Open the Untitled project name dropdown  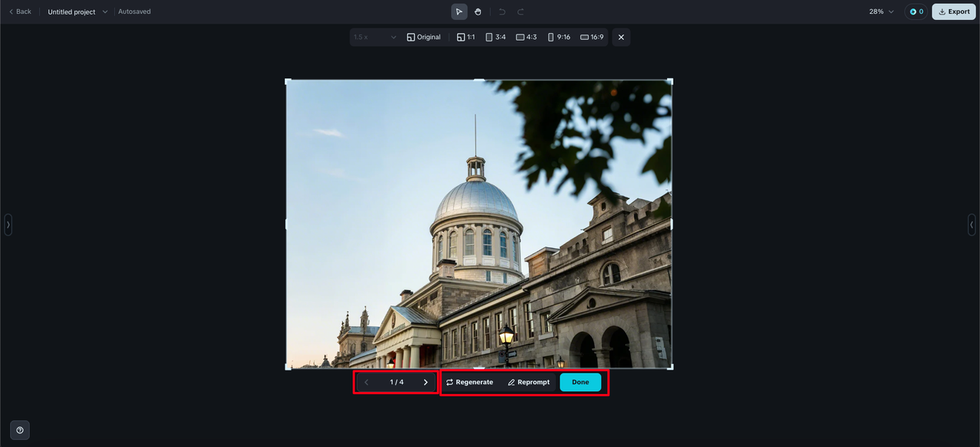(77, 11)
